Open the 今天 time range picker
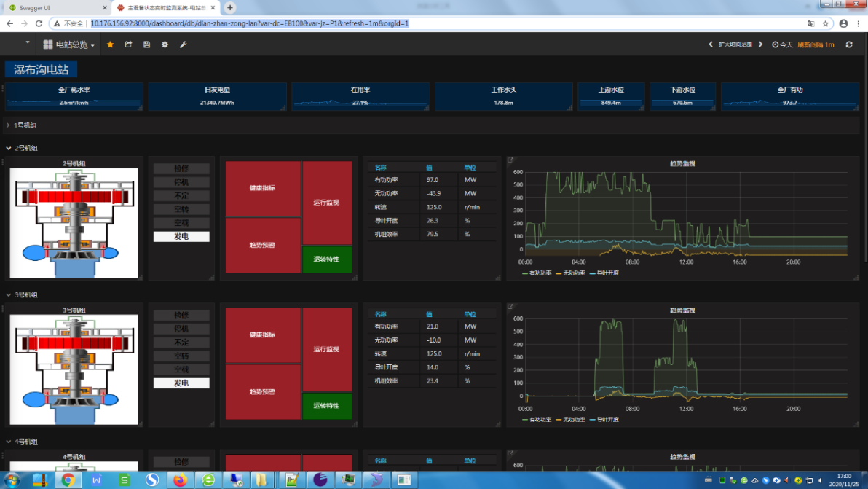Screen dimensions: 868x489 782,44
